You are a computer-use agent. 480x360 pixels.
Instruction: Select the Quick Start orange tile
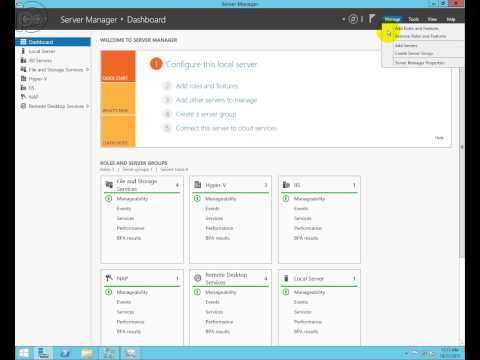pos(118,66)
